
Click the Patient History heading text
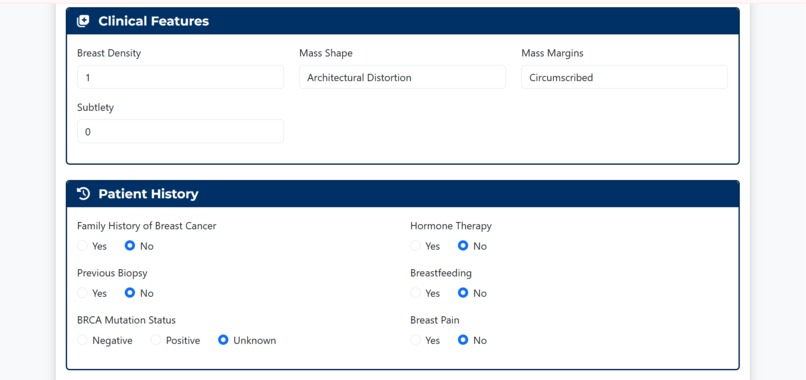click(x=148, y=194)
